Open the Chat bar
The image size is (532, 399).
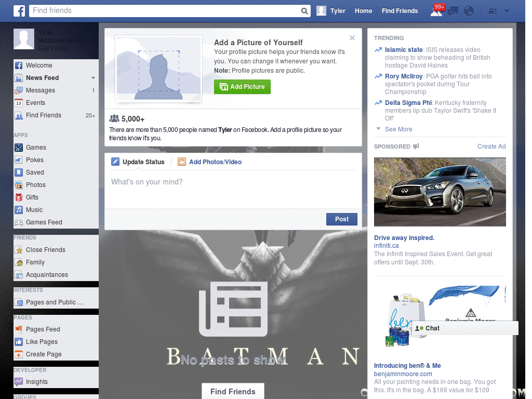[x=465, y=328]
